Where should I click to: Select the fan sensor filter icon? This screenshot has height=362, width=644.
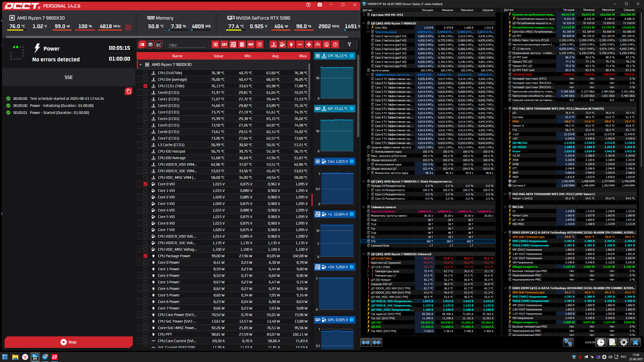tap(309, 44)
